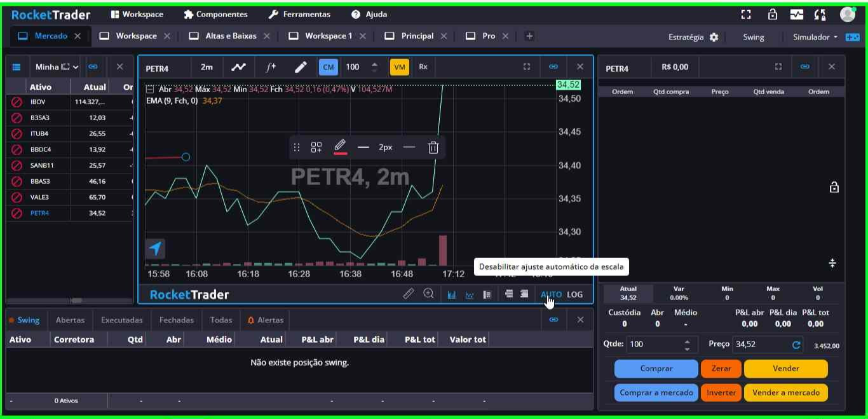This screenshot has width=868, height=419.
Task: Click the center-book arrows icon in order book
Action: pos(832,263)
